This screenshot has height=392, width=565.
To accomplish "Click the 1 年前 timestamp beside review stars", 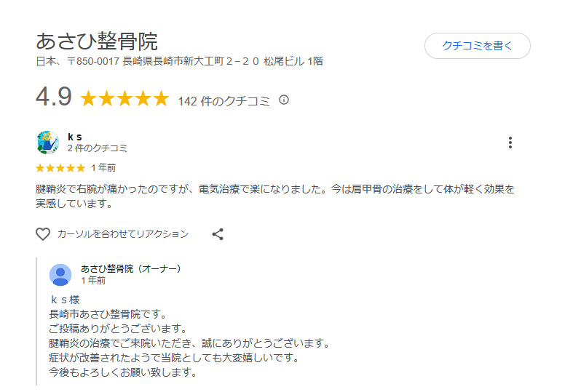I will [103, 168].
